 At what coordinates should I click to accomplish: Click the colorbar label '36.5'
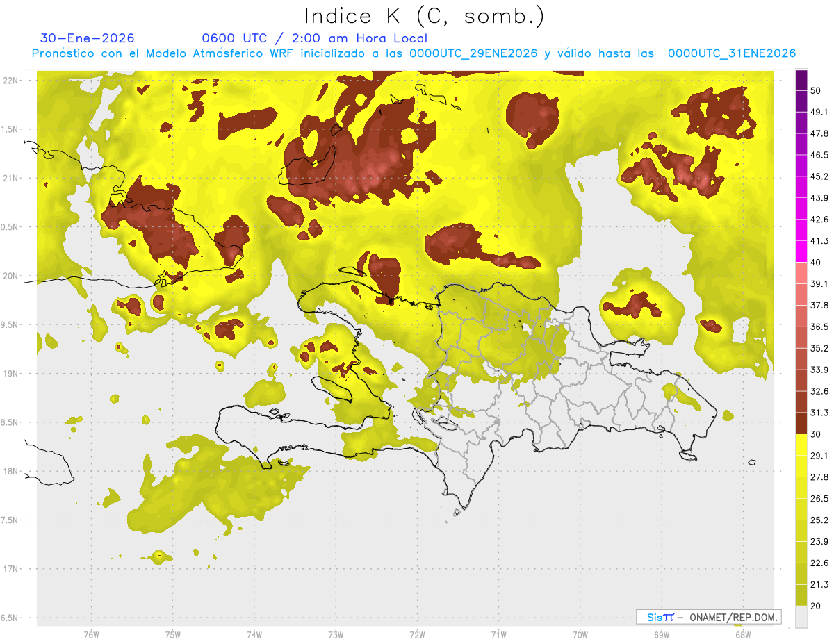[x=819, y=327]
